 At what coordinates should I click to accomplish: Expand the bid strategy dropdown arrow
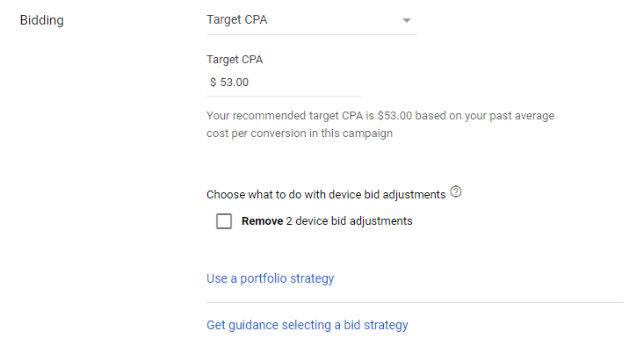tap(407, 20)
